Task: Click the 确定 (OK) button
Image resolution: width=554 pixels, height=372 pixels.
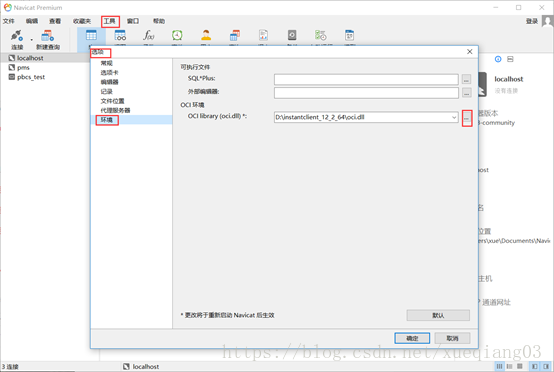Action: (x=412, y=338)
